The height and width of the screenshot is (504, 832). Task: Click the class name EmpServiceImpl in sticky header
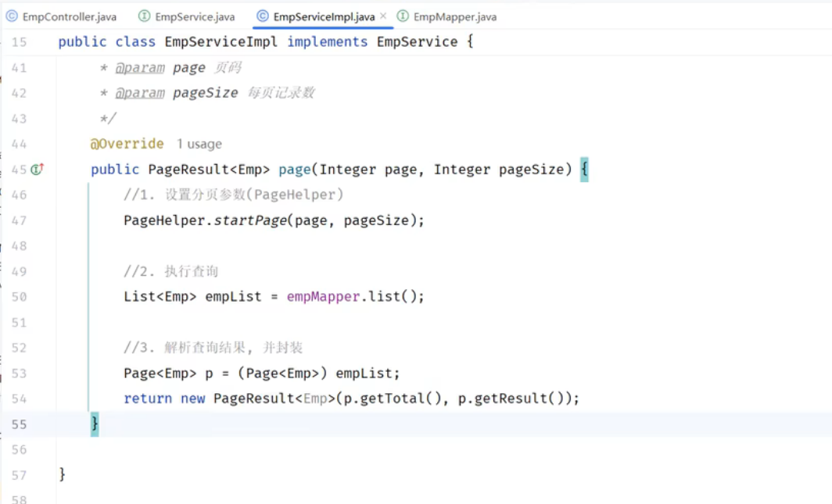[221, 42]
